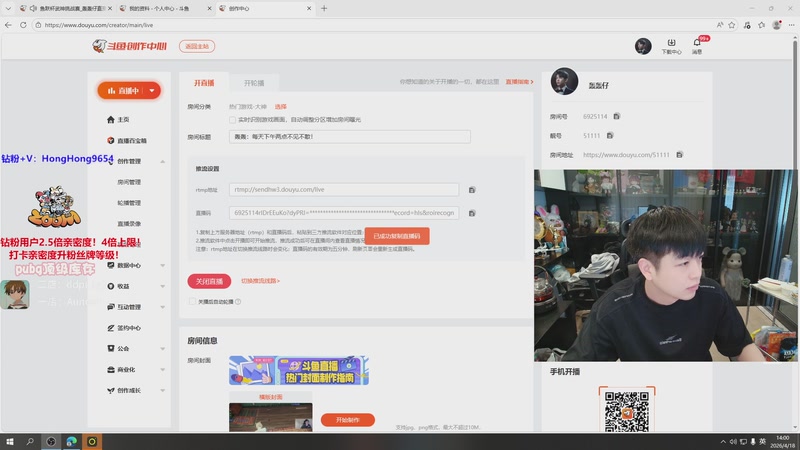Tick the 关播后自动轮播 checkbox
Viewport: 800px width, 450px height.
(192, 301)
